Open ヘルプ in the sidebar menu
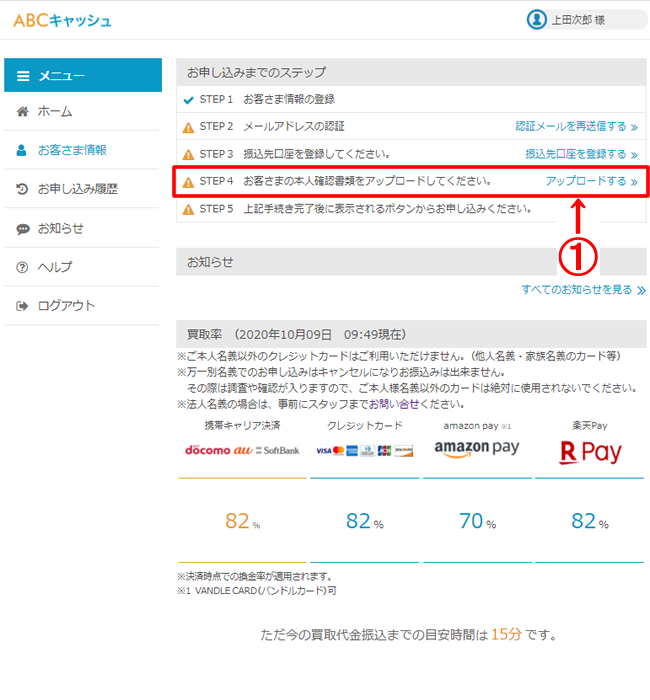 tap(55, 267)
